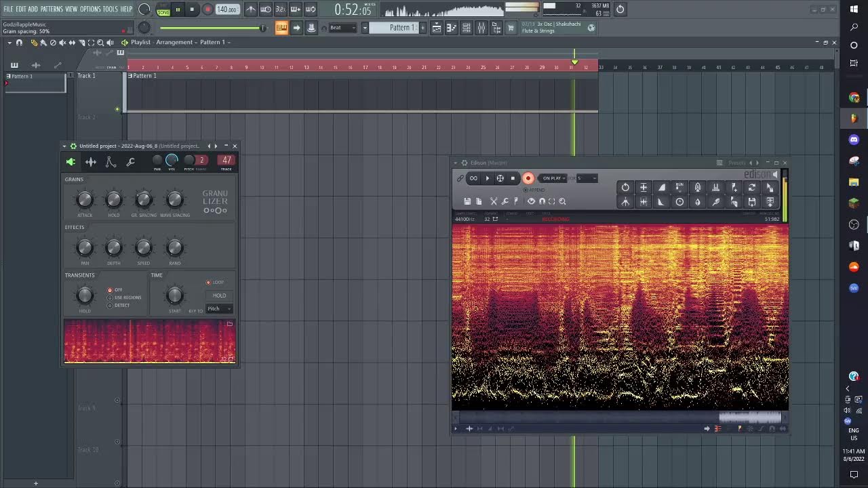Image resolution: width=868 pixels, height=488 pixels.
Task: Click the zoom magnifier icon in Edison
Action: (562, 201)
